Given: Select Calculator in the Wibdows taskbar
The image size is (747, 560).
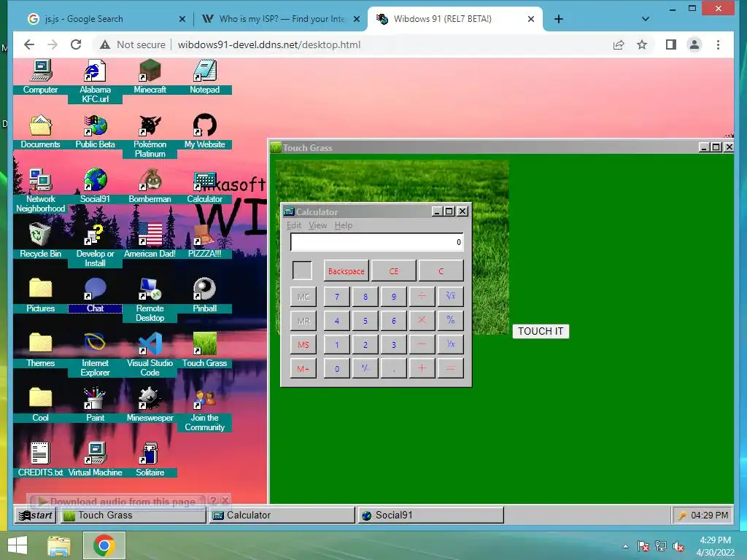Looking at the screenshot, I should pyautogui.click(x=282, y=516).
